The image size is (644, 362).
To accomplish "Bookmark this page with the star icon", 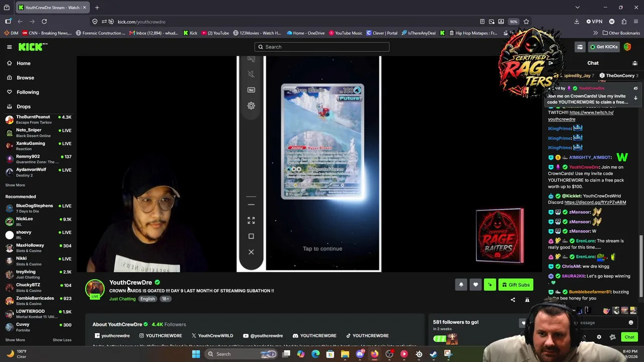I will [x=526, y=22].
